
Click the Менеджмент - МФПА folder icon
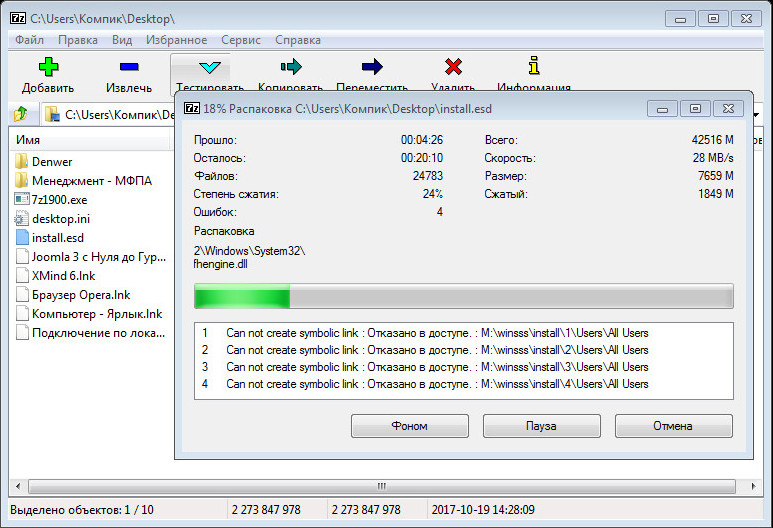[21, 180]
